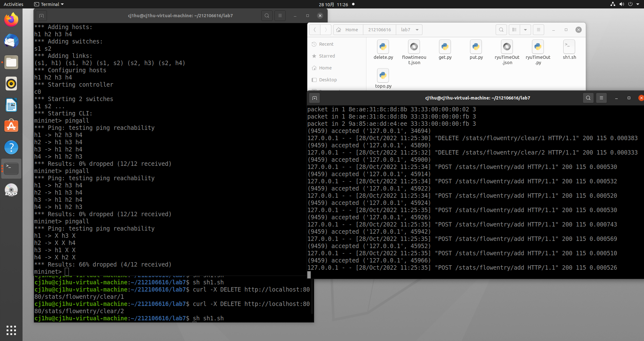Open the Files app in the dock
Screen dimensions: 644x341
click(x=11, y=62)
